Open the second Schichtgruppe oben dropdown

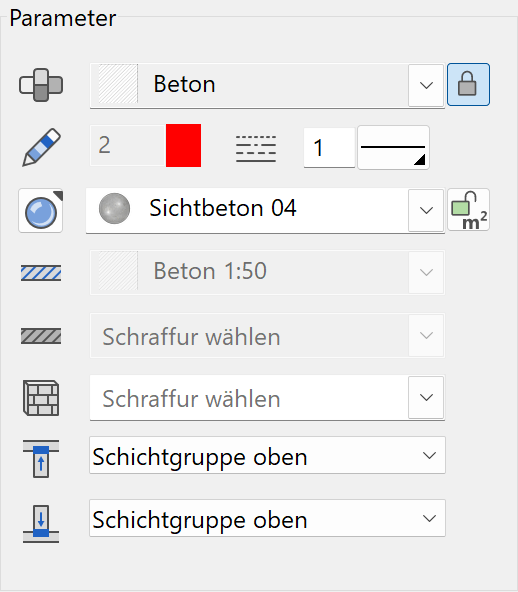[267, 518]
